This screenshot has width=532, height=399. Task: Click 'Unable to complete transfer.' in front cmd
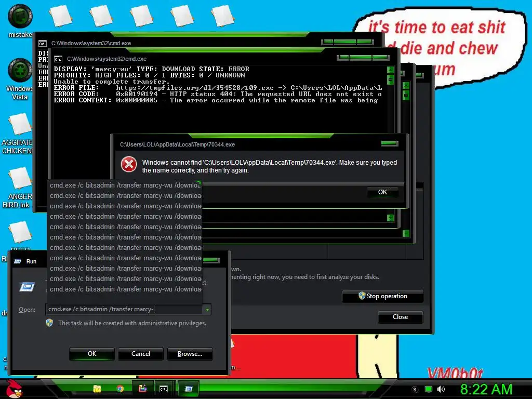click(x=111, y=82)
